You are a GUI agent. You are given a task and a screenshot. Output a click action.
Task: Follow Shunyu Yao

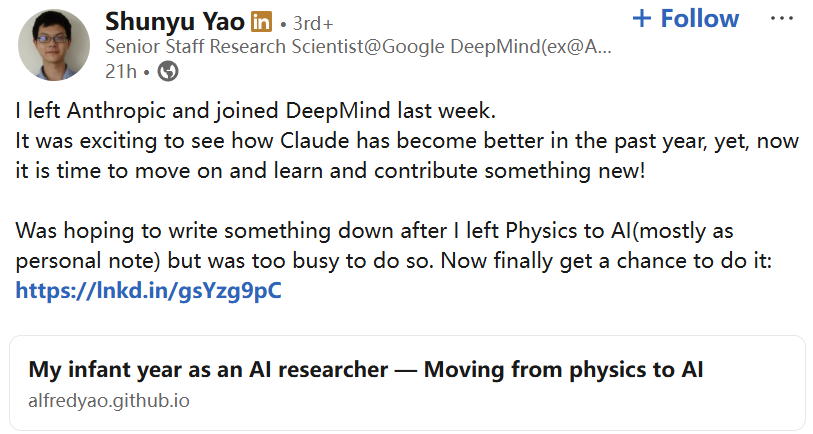coord(686,19)
